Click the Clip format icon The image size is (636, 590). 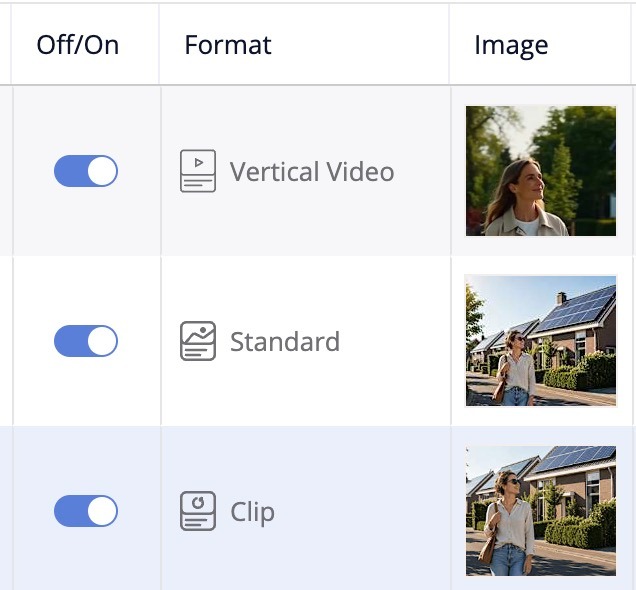click(x=198, y=511)
